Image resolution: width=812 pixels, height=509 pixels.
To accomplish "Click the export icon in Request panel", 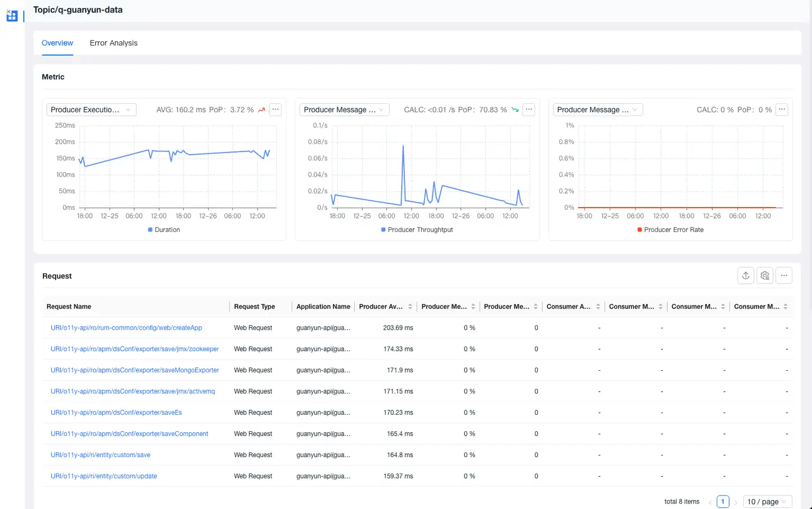I will [745, 275].
